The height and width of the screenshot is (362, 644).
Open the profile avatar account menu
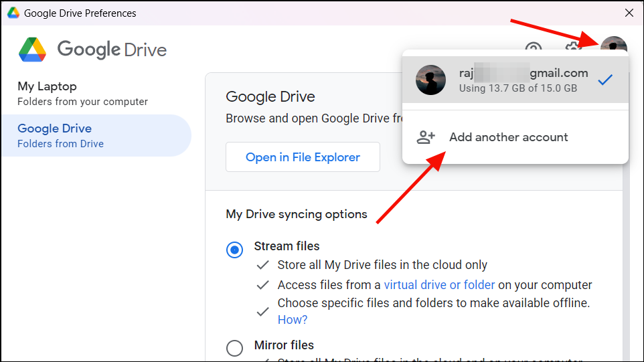(x=614, y=43)
